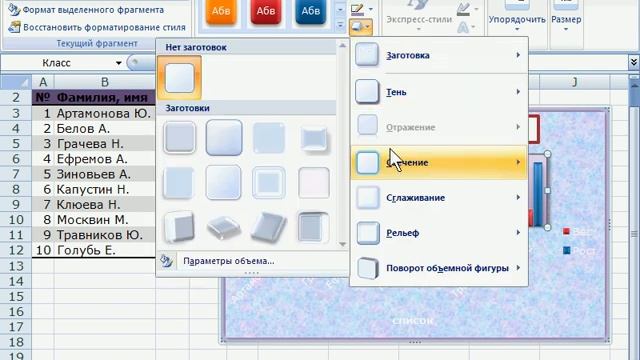Choose first preset in first Заготовки row
640x360 pixels.
tap(180, 138)
